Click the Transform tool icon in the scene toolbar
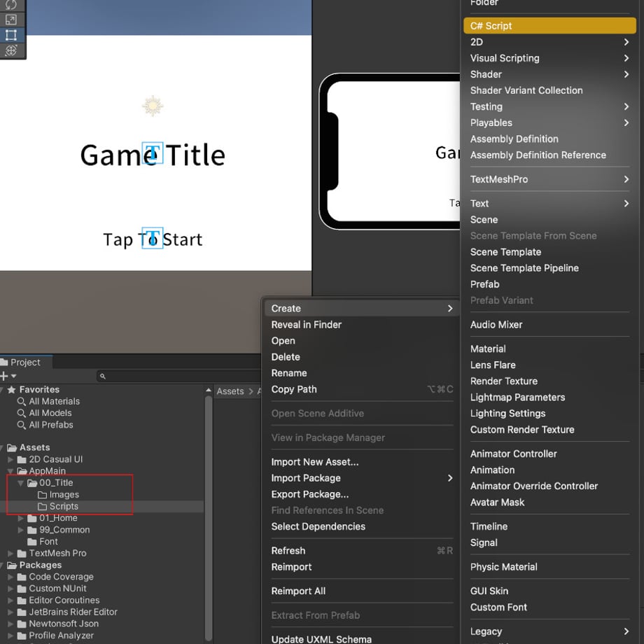 pos(11,50)
